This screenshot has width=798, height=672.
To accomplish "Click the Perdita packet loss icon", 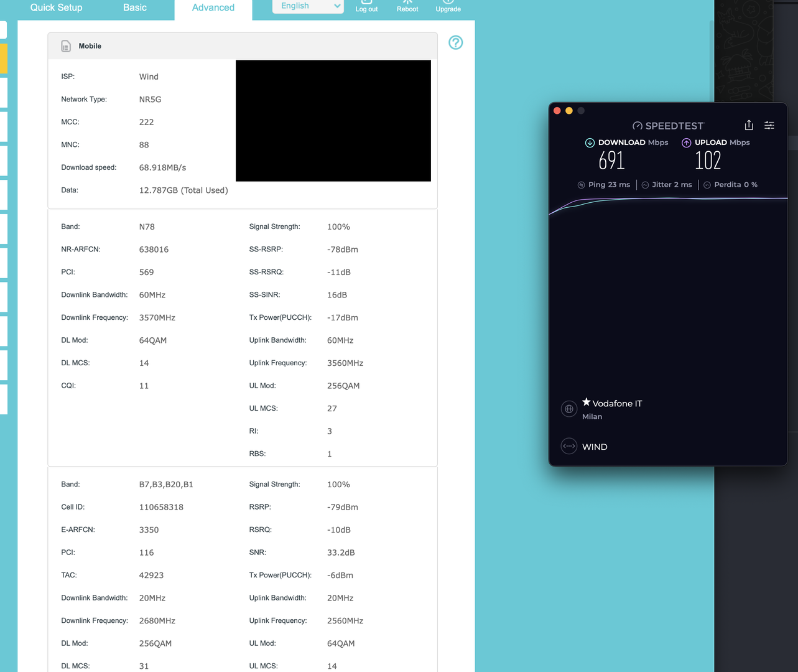I will [707, 185].
